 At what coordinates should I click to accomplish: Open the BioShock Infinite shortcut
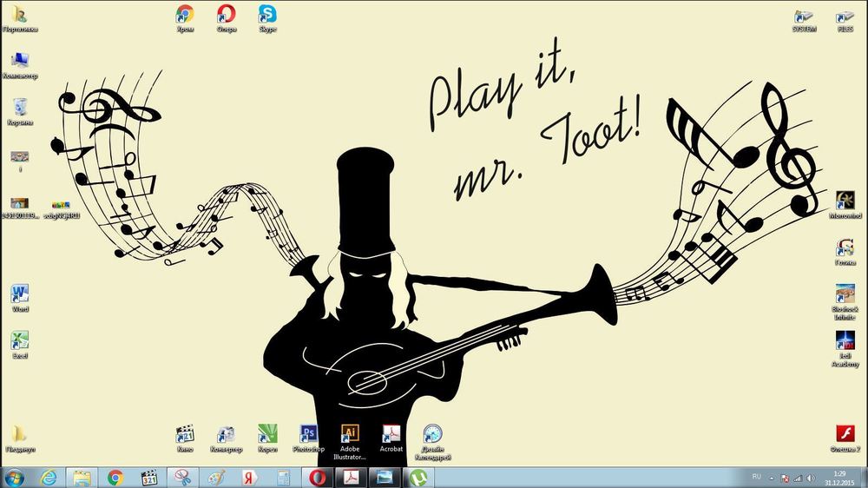pos(845,294)
